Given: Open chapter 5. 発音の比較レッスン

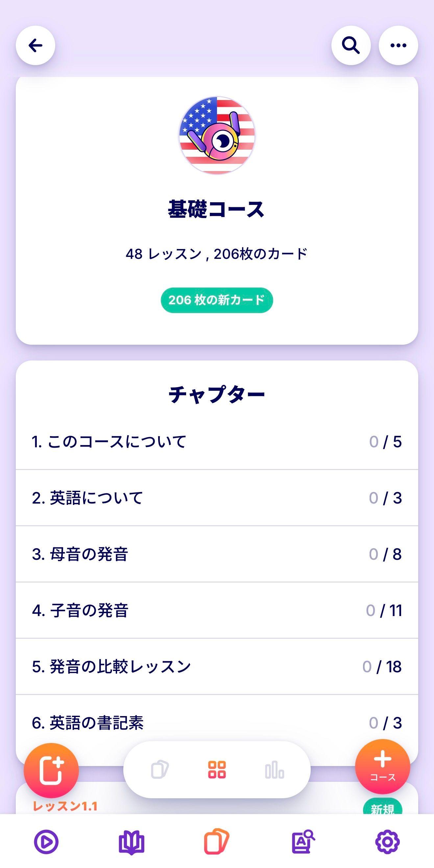Looking at the screenshot, I should (217, 666).
